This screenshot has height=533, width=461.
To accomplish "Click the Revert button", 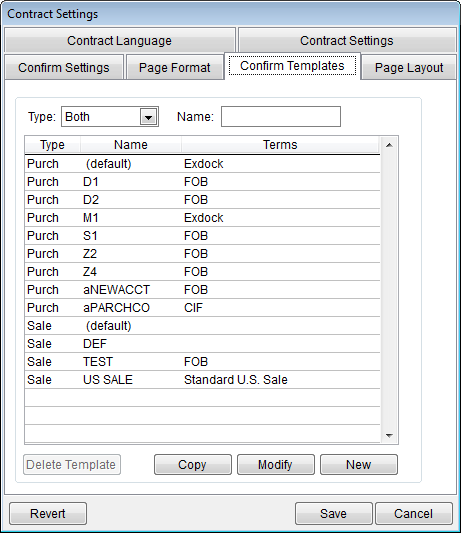I will tap(48, 513).
